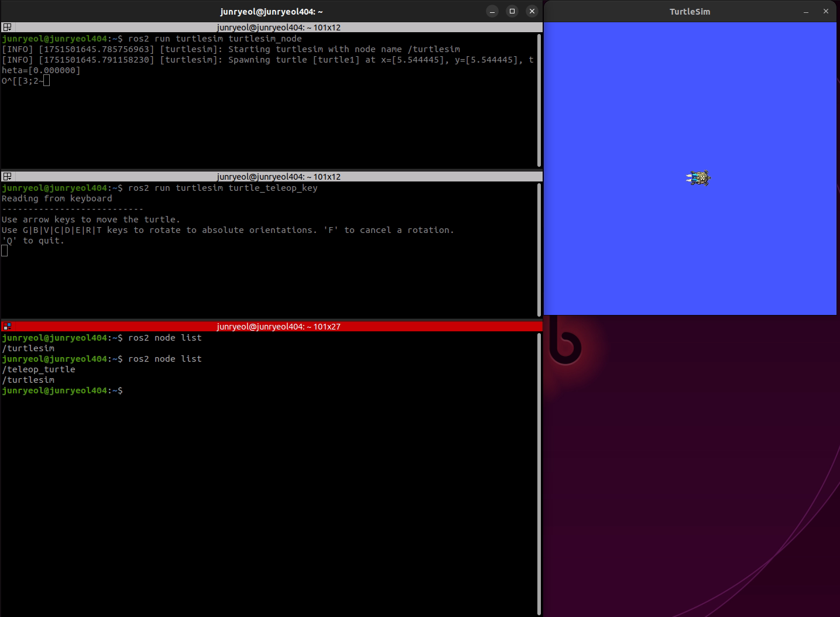This screenshot has height=617, width=840.
Task: Select the top pane's 101x12 titlebar
Action: pos(272,28)
